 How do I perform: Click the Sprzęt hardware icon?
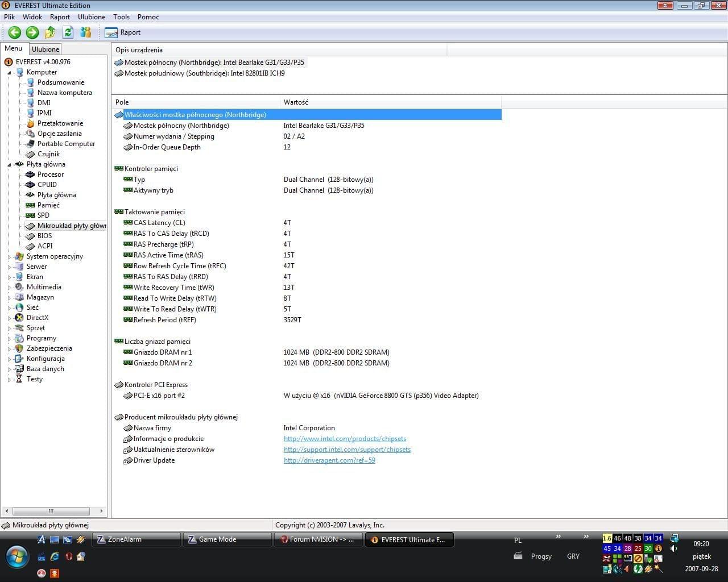19,328
